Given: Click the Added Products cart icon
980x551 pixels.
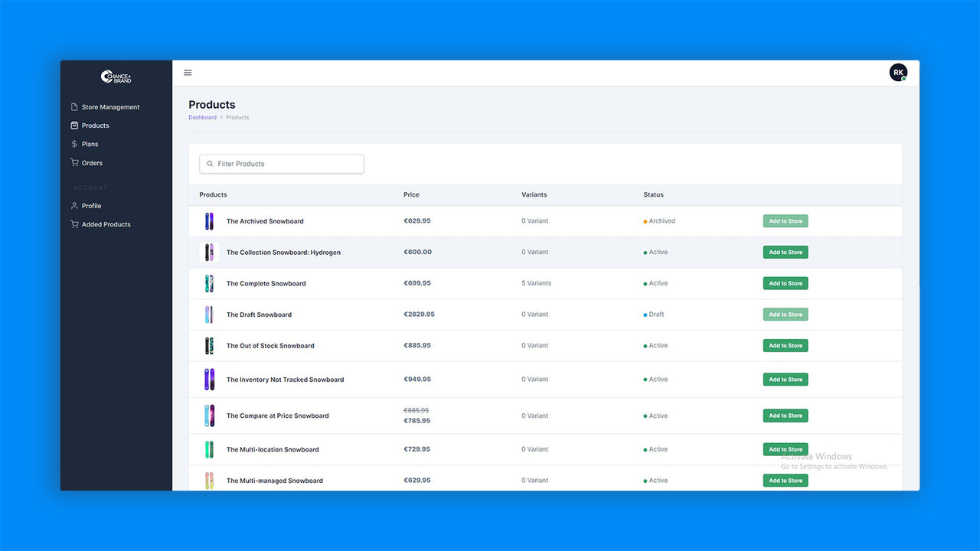Looking at the screenshot, I should click(74, 224).
